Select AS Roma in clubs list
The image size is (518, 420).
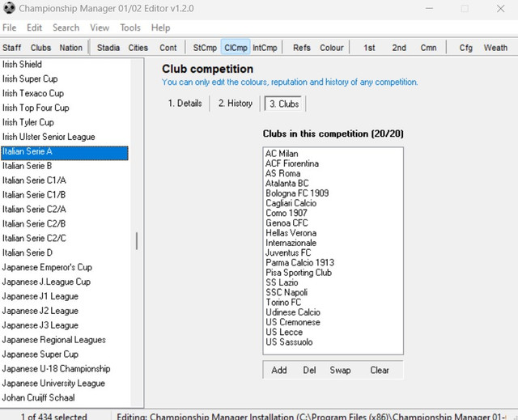click(x=282, y=173)
